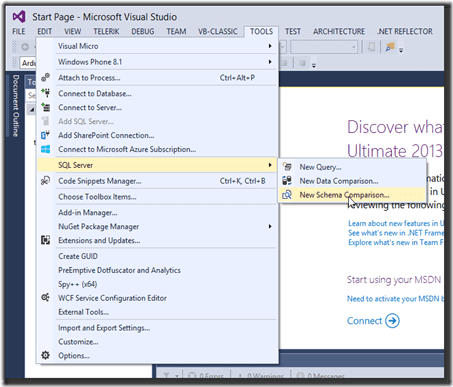Image resolution: width=453 pixels, height=387 pixels.
Task: Open WCF Service Configuration Editor entry
Action: (157, 298)
